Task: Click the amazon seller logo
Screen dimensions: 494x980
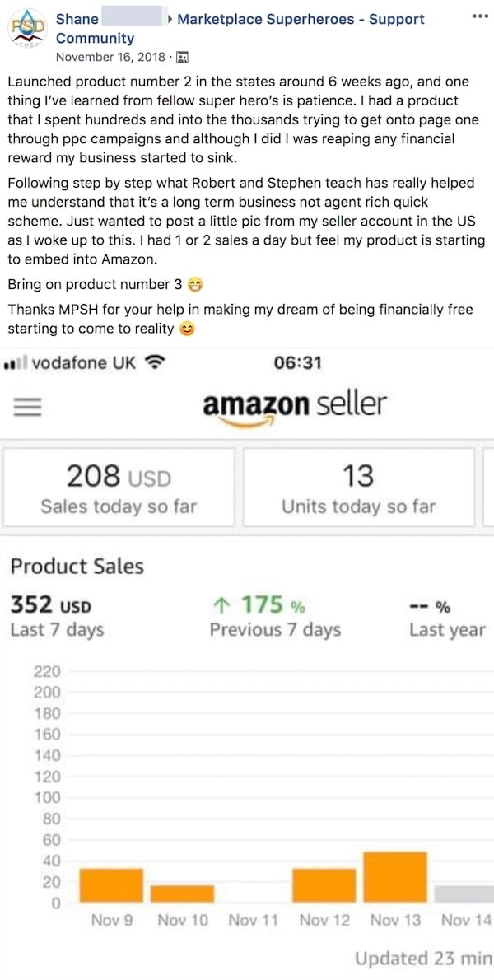Action: pos(294,406)
